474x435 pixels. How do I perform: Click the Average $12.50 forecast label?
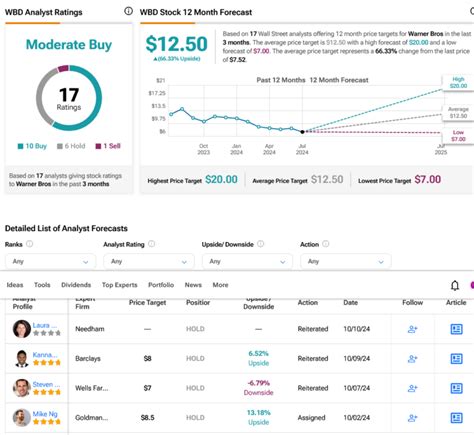click(458, 112)
